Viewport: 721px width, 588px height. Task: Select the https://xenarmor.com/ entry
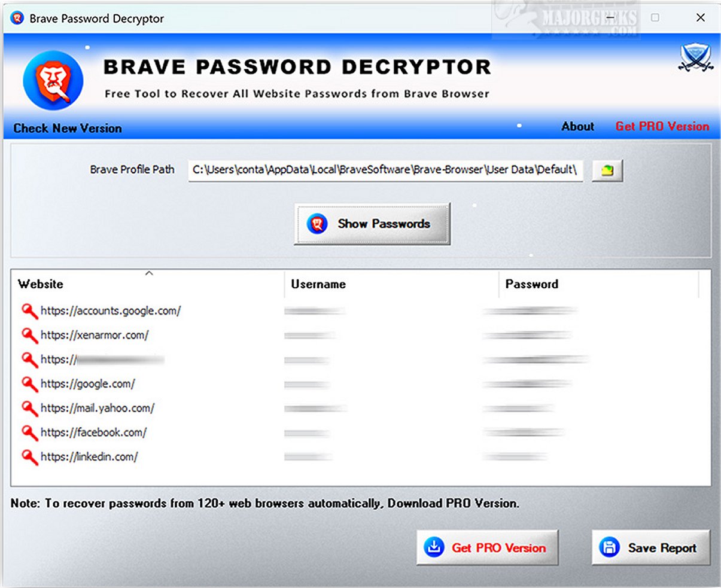click(95, 336)
